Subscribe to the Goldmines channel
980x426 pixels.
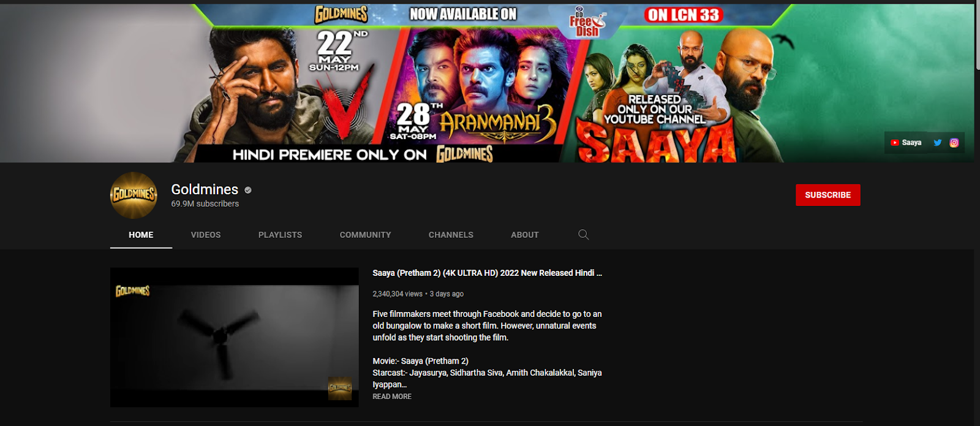(827, 195)
